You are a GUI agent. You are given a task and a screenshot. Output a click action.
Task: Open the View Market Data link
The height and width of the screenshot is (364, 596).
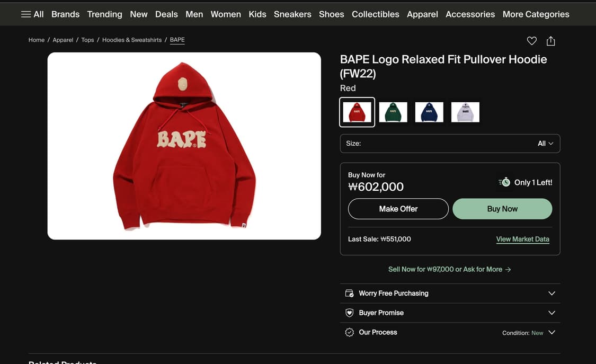(x=522, y=239)
